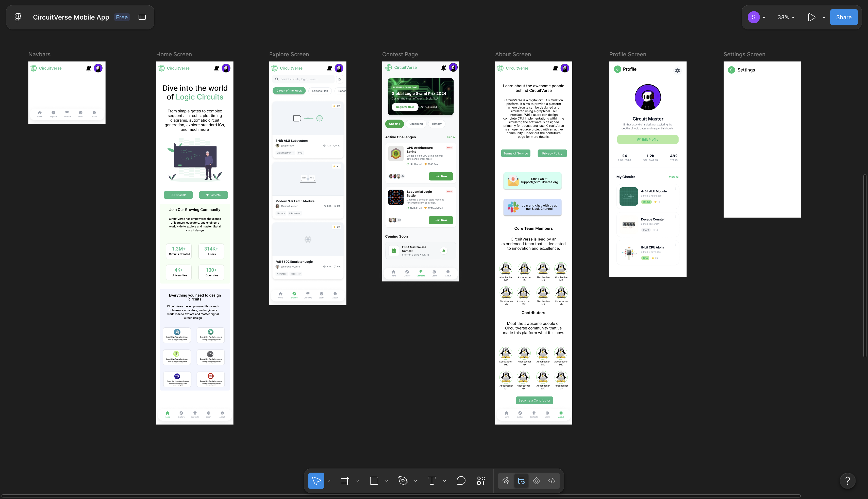Click the Edit Profile button

tap(648, 140)
